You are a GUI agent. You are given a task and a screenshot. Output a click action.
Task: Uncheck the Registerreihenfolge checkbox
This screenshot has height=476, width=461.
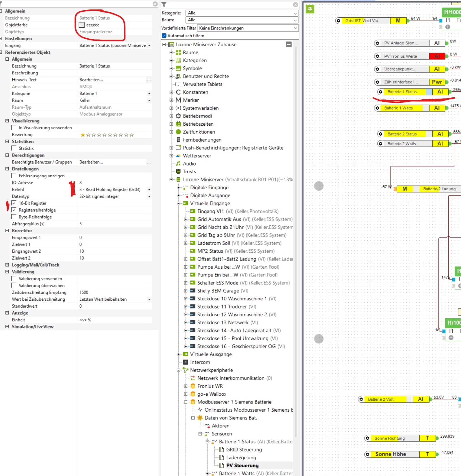pos(14,210)
